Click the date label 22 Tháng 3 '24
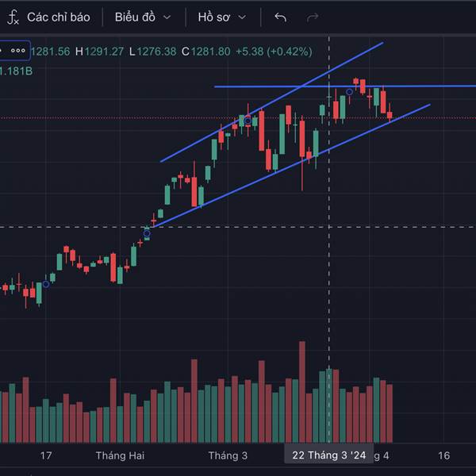Image resolution: width=476 pixels, height=476 pixels. point(328,455)
